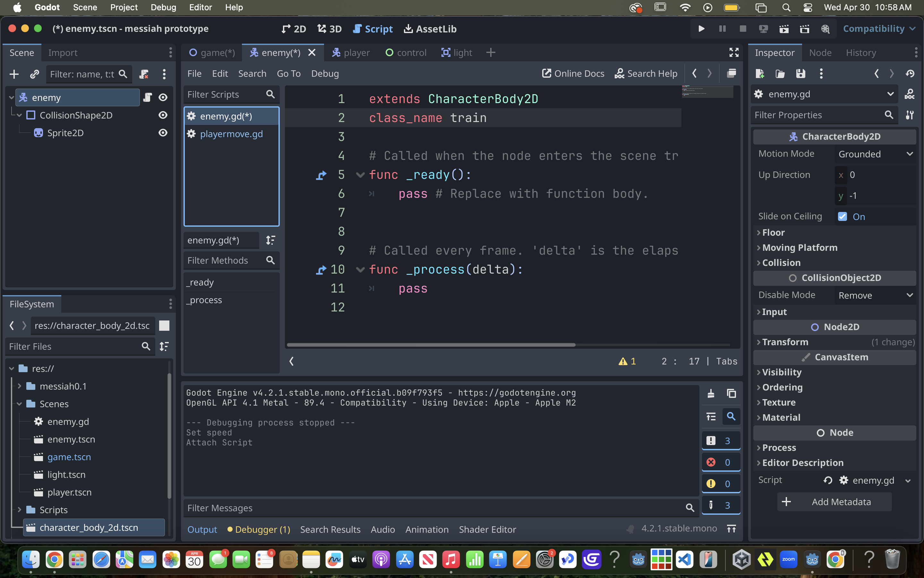Instantiate child scene with link icon

34,74
